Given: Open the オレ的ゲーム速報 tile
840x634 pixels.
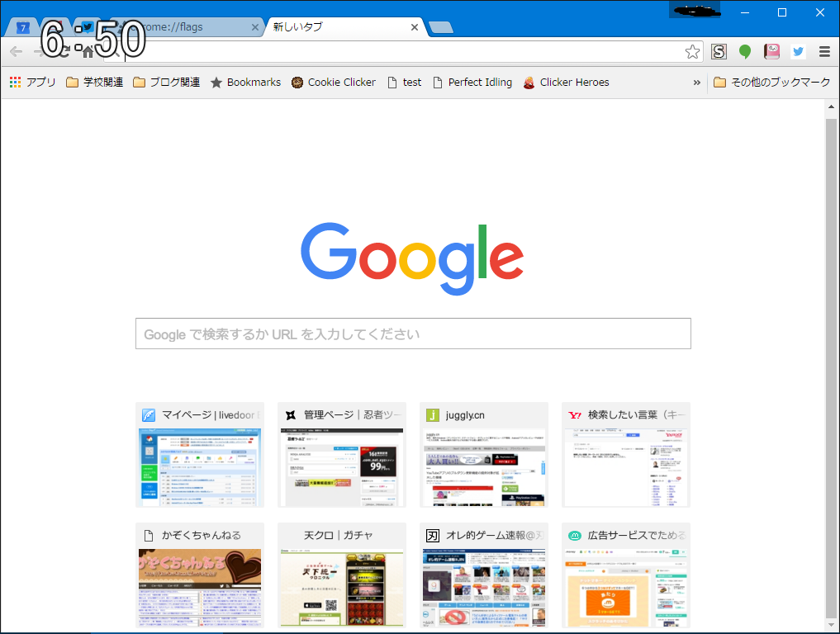Looking at the screenshot, I should [x=484, y=575].
